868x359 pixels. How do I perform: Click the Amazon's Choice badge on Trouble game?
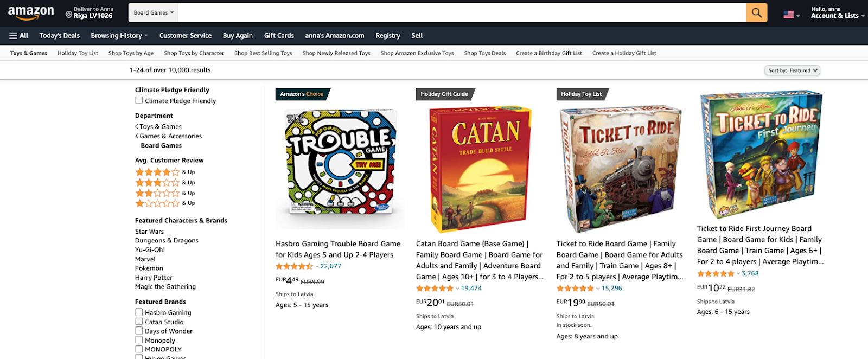301,94
